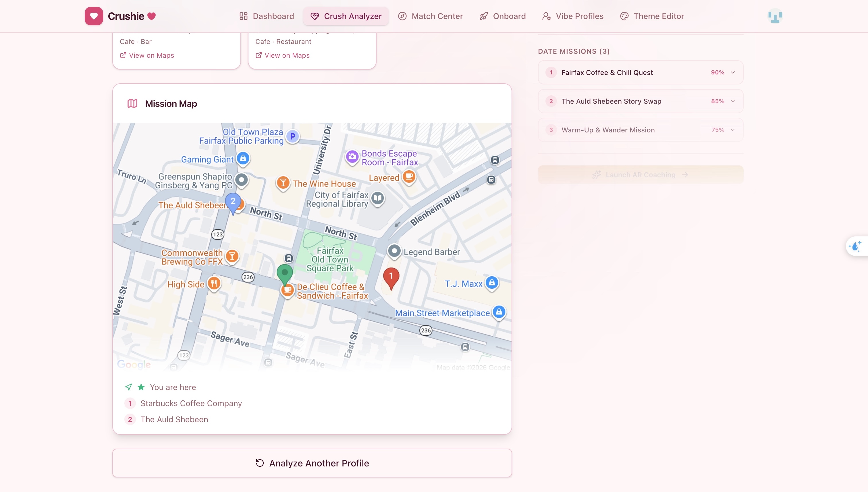The width and height of the screenshot is (868, 492).
Task: Select Starbucks Coffee Company in the map legend
Action: point(191,403)
